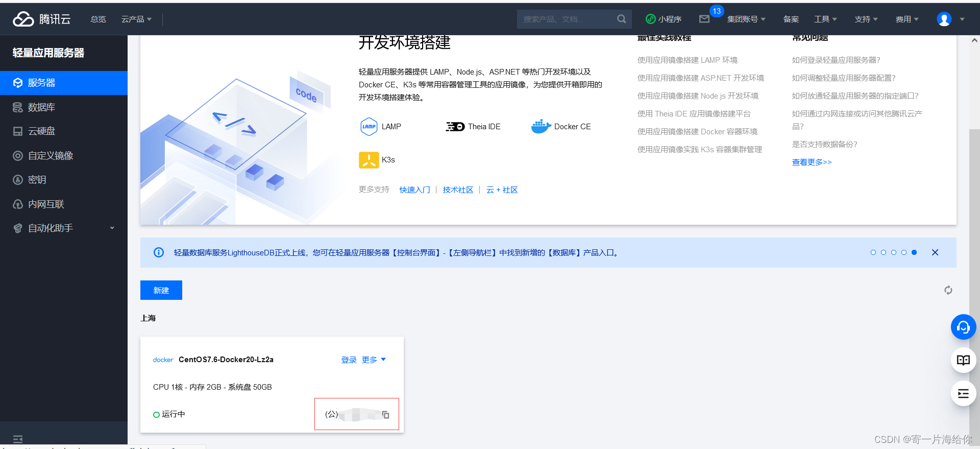Expand the 自动化助手 sidebar menu
980x449 pixels.
(64, 228)
